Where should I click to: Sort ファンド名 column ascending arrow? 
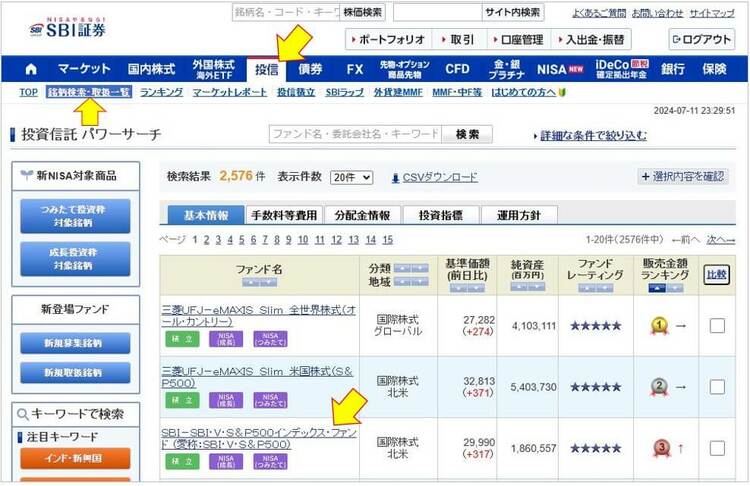250,282
